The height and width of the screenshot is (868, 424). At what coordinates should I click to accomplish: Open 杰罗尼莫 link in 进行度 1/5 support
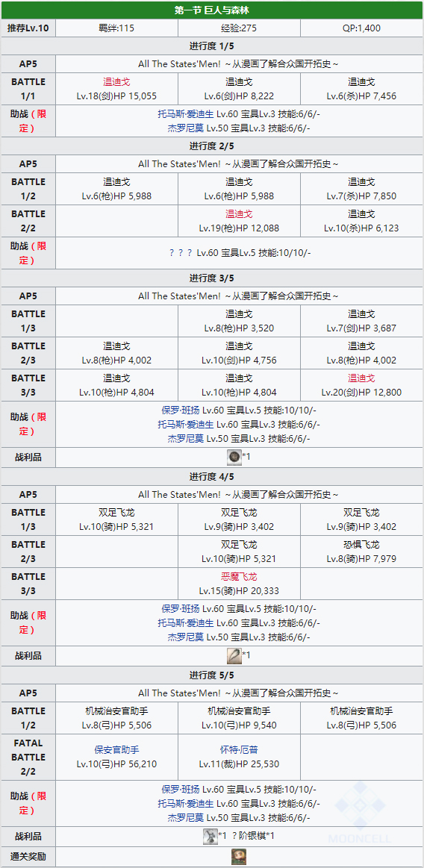point(186,128)
